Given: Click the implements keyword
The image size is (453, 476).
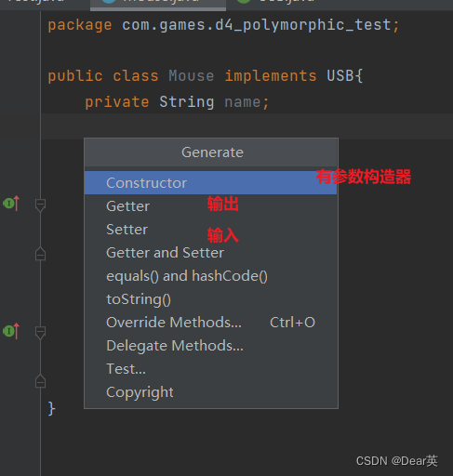Looking at the screenshot, I should tap(271, 76).
